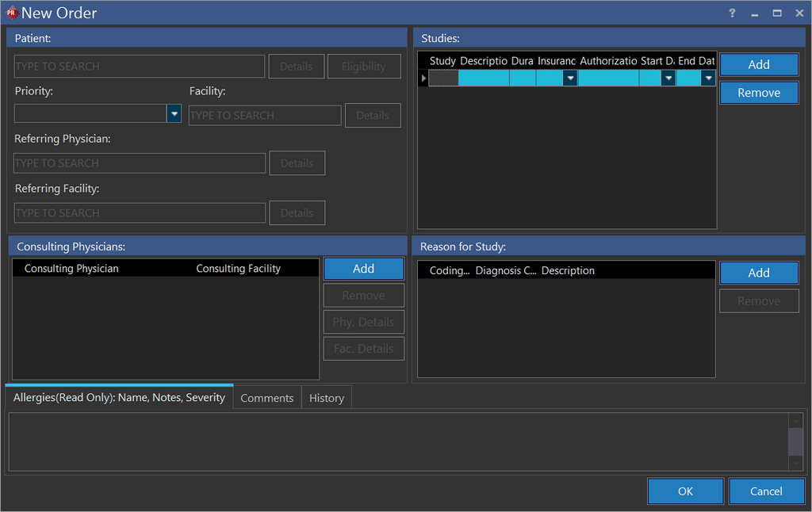Click the Patient search field

(140, 67)
